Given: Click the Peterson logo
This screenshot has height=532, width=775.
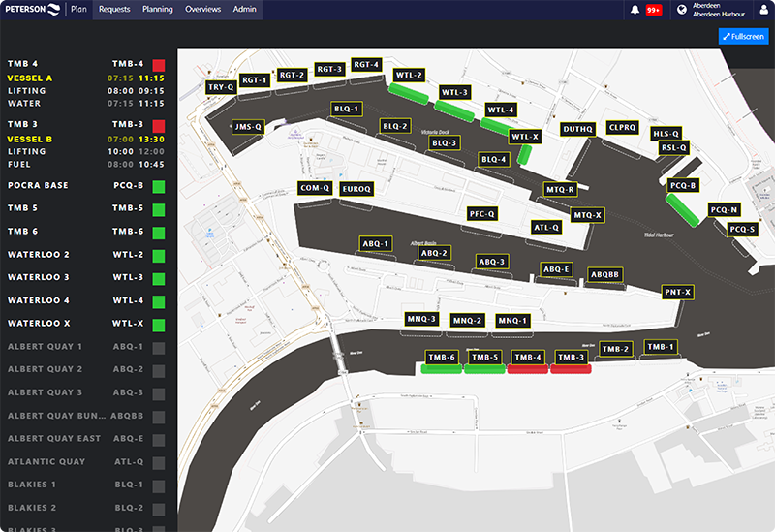Looking at the screenshot, I should click(x=33, y=9).
